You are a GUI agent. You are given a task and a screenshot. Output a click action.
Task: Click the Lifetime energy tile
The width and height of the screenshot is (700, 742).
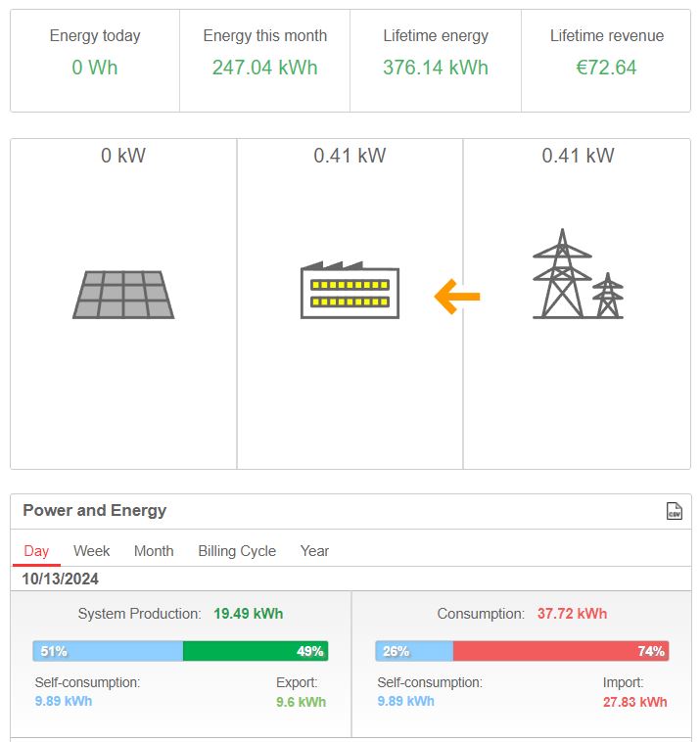[436, 61]
